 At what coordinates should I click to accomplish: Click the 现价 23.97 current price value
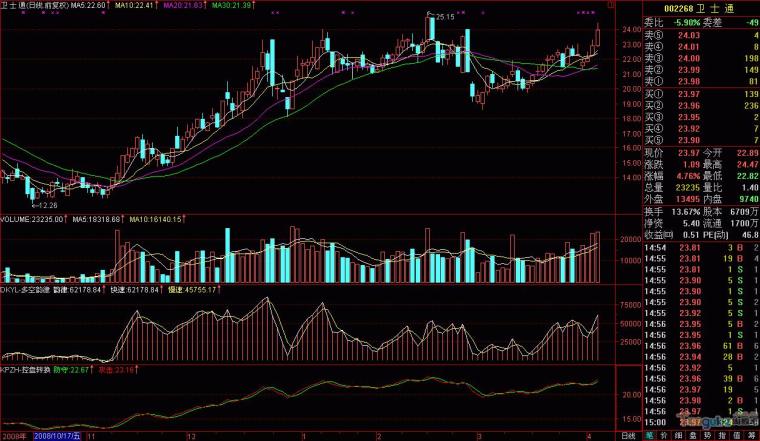688,153
